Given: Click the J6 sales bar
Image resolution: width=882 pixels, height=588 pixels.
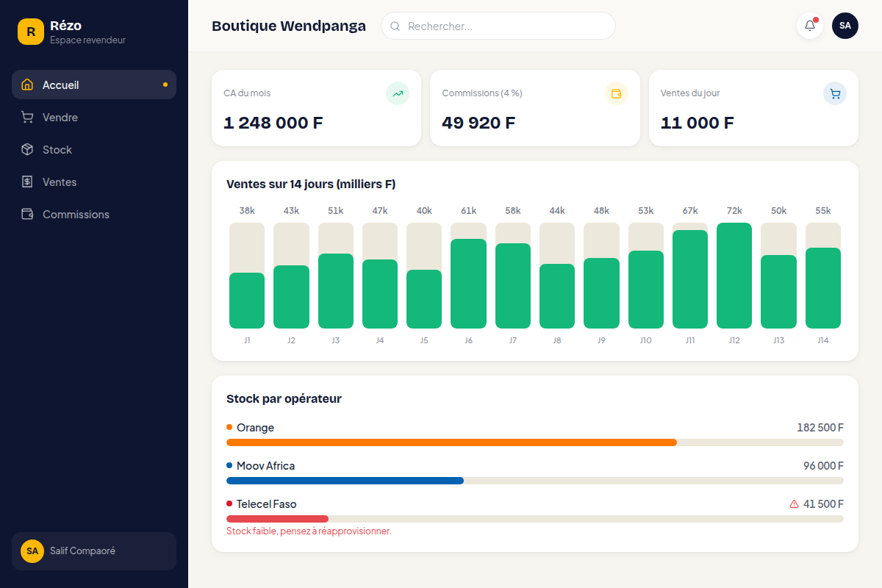Looking at the screenshot, I should 468,284.
